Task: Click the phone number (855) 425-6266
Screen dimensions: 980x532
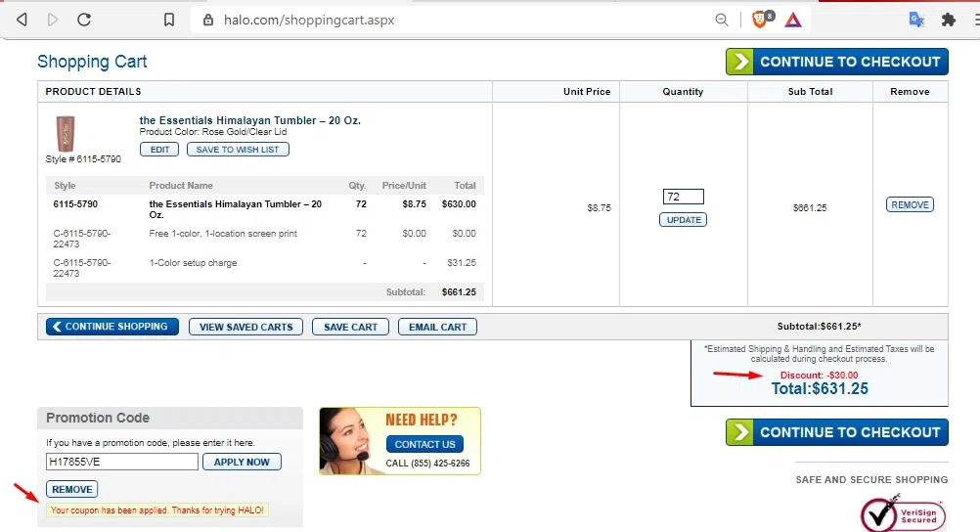Action: pyautogui.click(x=440, y=464)
